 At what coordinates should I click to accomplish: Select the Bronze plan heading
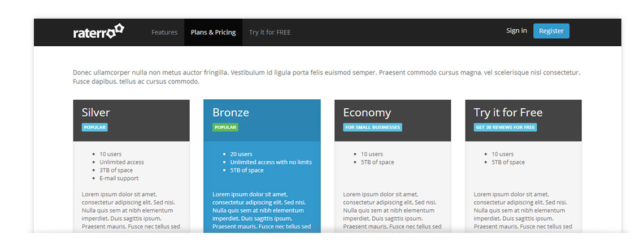[230, 112]
